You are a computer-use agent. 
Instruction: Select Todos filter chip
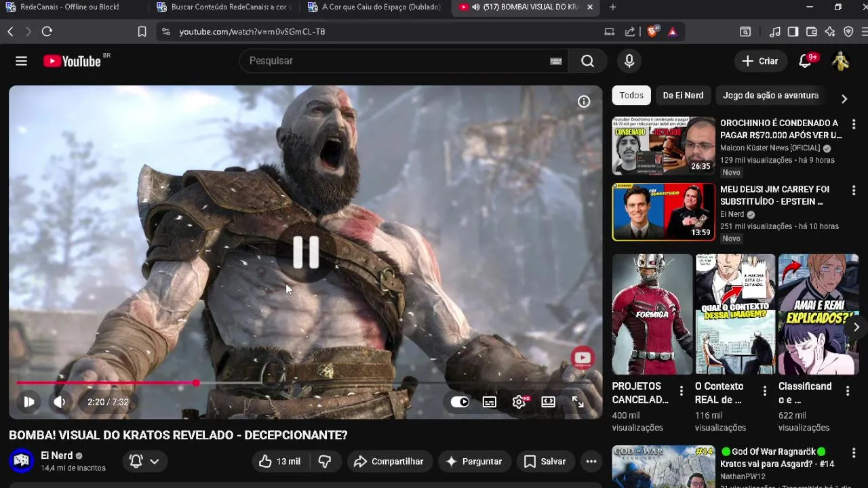click(x=631, y=96)
